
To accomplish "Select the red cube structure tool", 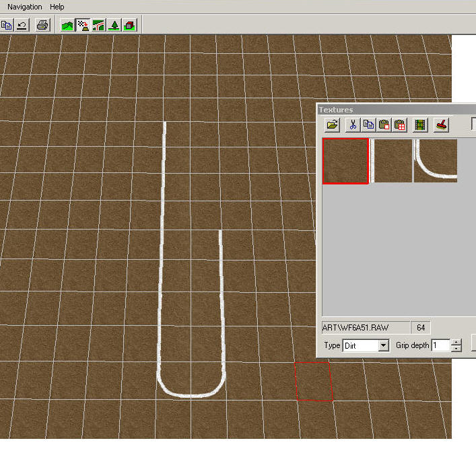I will tap(130, 26).
